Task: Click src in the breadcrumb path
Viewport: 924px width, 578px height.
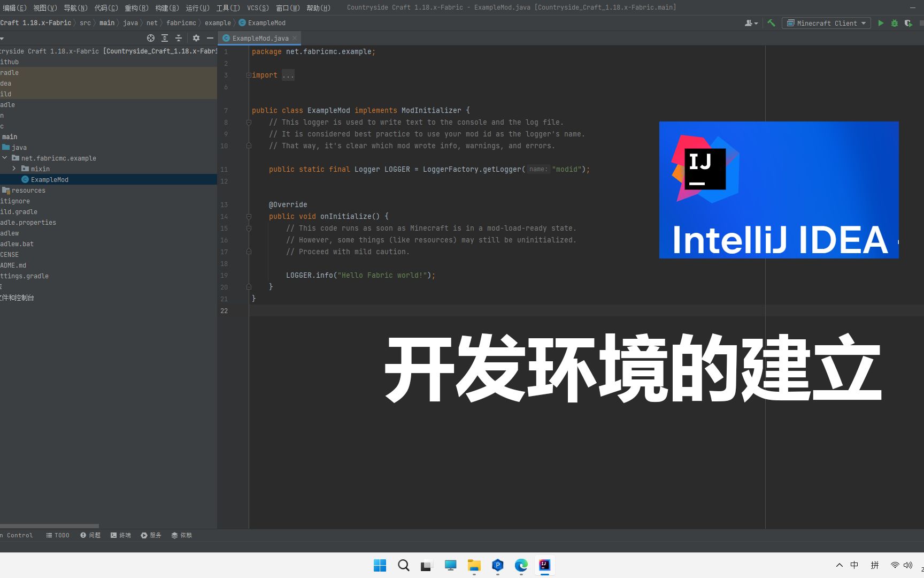Action: click(x=85, y=23)
